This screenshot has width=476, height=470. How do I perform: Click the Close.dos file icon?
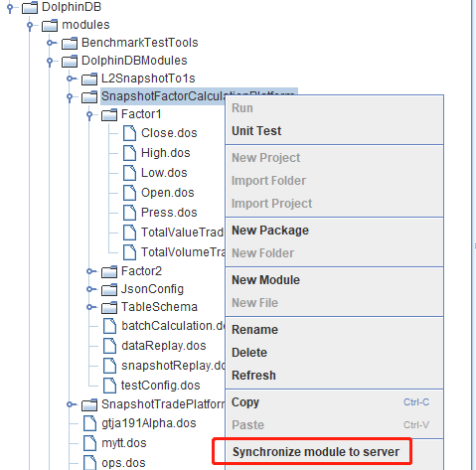click(129, 133)
